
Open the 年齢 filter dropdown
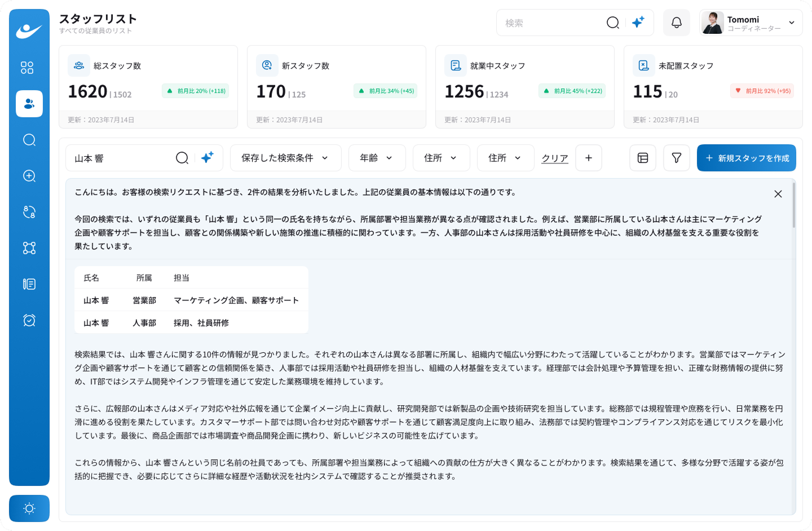377,158
